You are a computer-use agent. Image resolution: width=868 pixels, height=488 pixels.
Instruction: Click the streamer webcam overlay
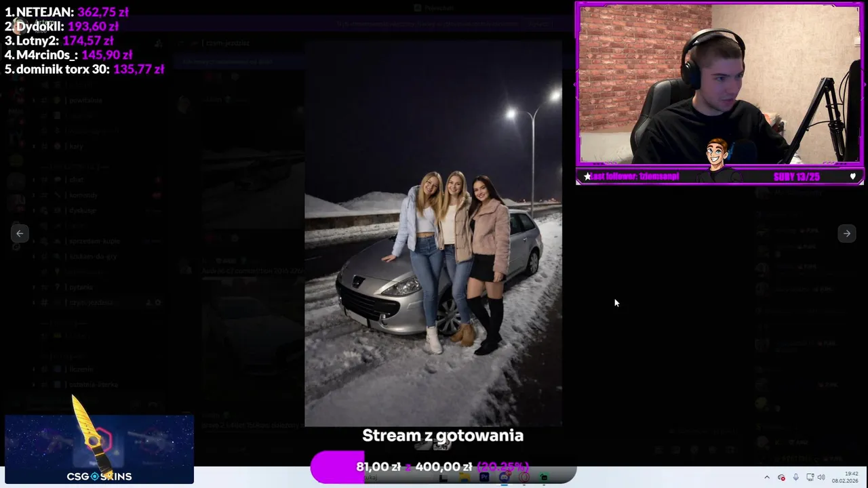pyautogui.click(x=719, y=93)
